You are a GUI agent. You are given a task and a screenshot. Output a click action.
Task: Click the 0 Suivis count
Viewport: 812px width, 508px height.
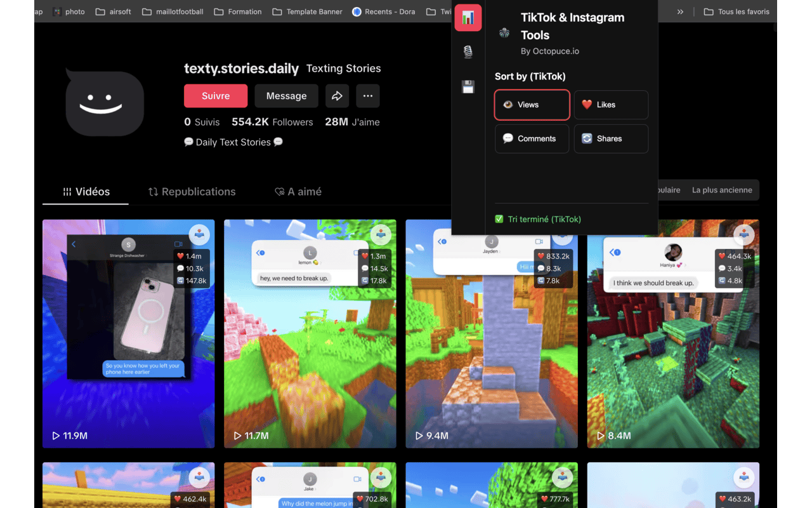[202, 122]
